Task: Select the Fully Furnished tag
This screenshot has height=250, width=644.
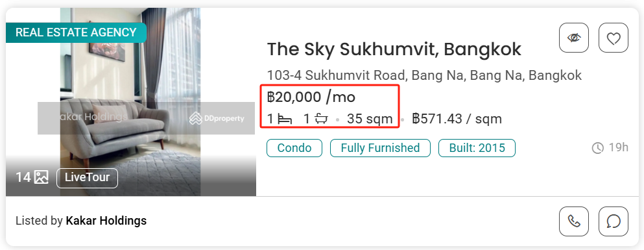Action: pyautogui.click(x=380, y=148)
